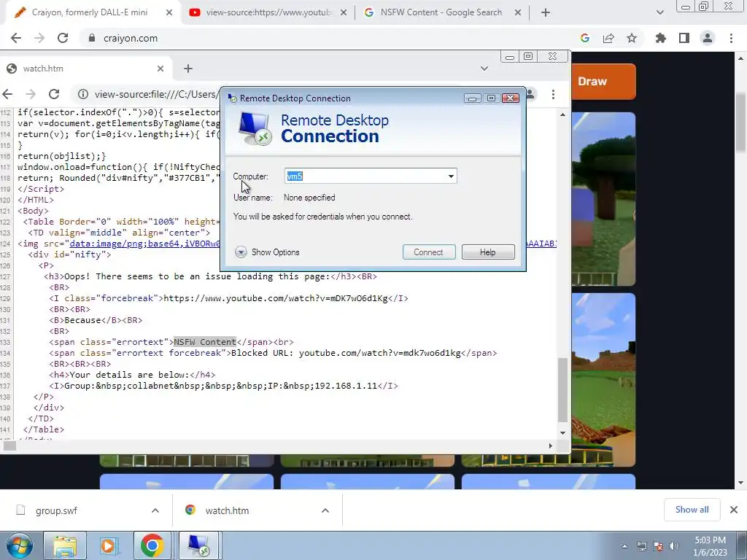Click the vertical scrollbar of source view
This screenshot has height=560, width=747.
pyautogui.click(x=562, y=391)
